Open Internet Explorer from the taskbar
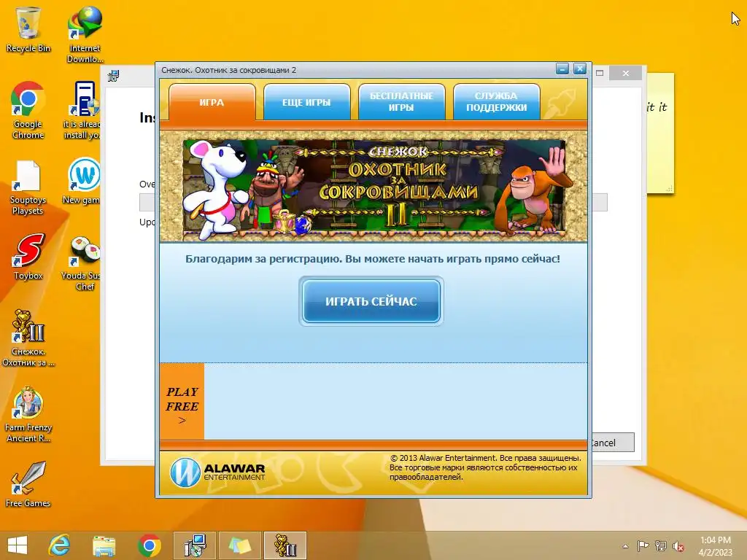This screenshot has width=747, height=560. [60, 545]
